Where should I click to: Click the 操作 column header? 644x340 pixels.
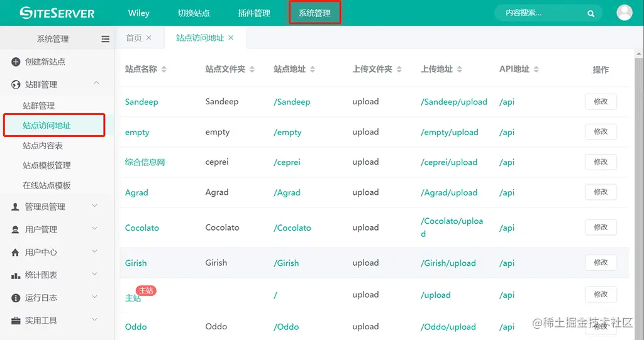[x=601, y=70]
